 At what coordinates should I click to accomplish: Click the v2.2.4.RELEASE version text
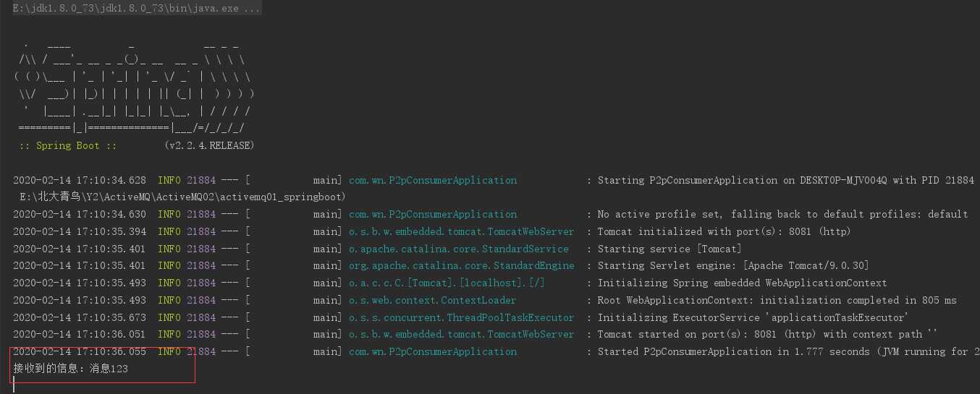pyautogui.click(x=209, y=145)
